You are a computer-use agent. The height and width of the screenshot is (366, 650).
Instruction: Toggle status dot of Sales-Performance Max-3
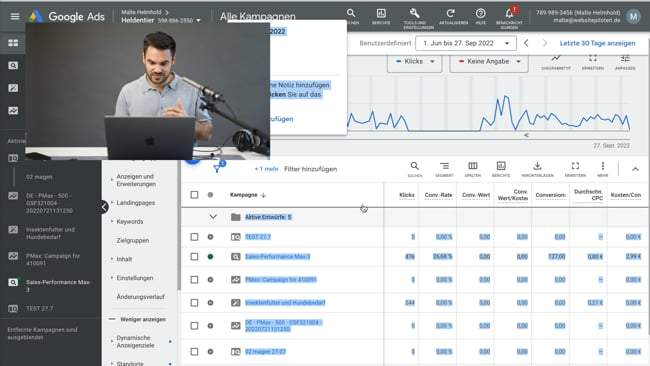click(211, 257)
